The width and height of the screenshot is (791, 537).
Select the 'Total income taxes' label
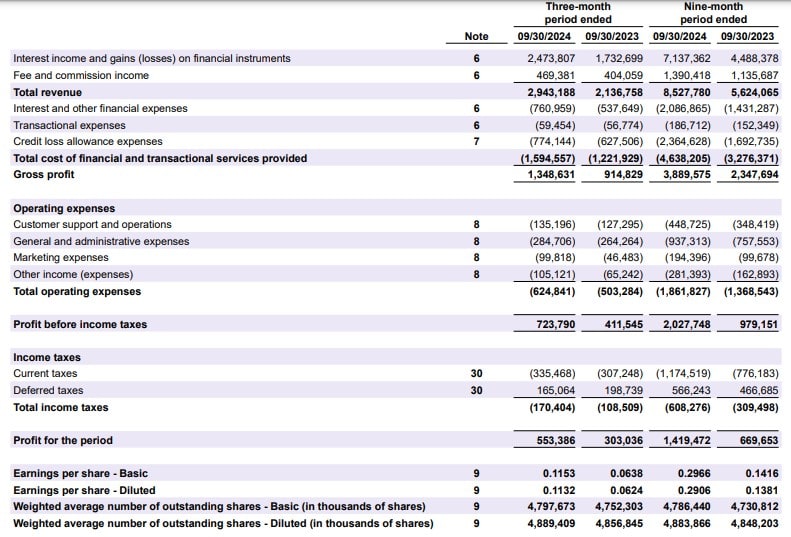tap(61, 407)
